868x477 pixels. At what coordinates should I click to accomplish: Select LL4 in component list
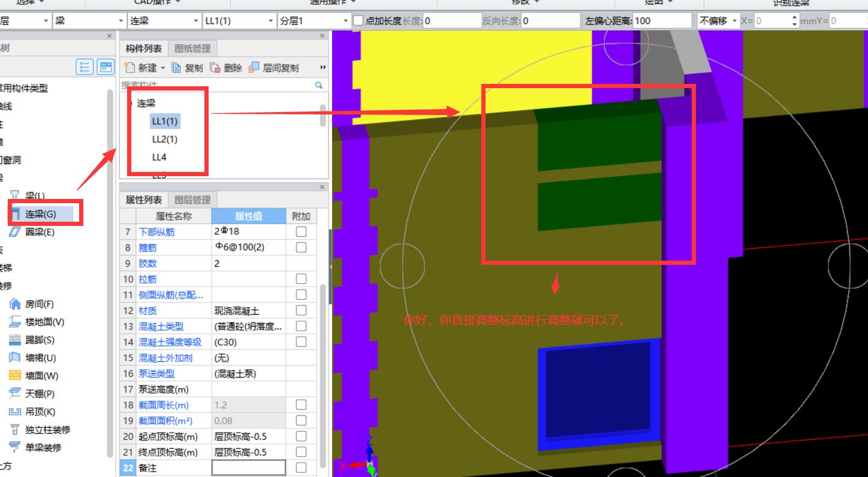click(x=159, y=157)
